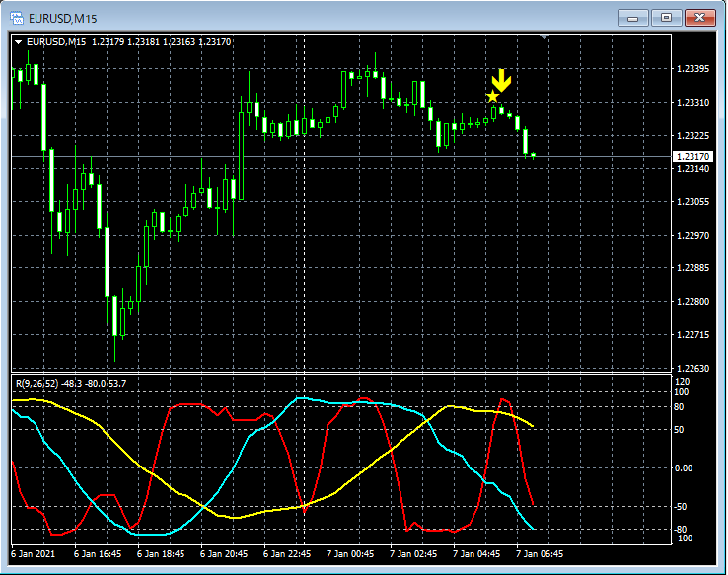Click the current price label 1.23170
The image size is (728, 575).
[692, 157]
